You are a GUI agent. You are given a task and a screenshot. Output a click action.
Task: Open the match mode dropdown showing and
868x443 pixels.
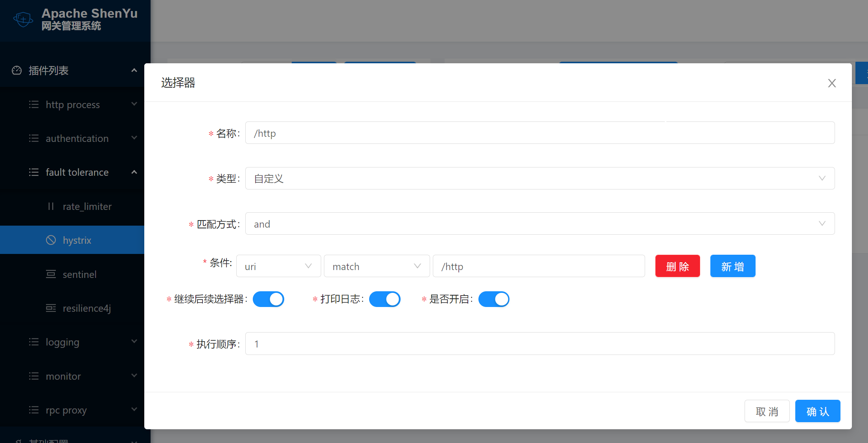(x=539, y=224)
